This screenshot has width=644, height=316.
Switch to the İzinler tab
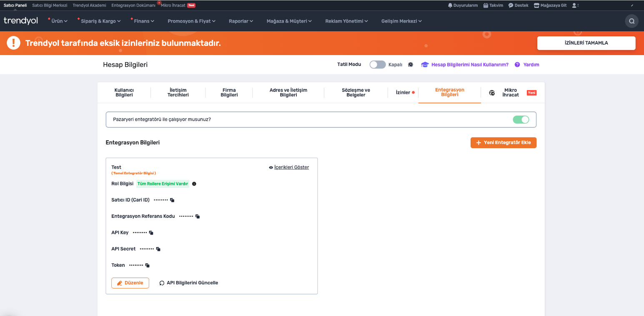403,93
